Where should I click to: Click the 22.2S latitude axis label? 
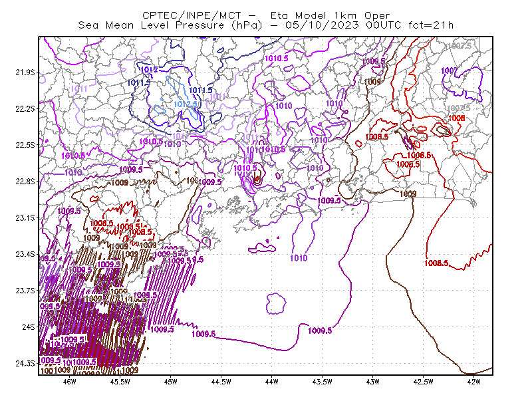coord(25,108)
